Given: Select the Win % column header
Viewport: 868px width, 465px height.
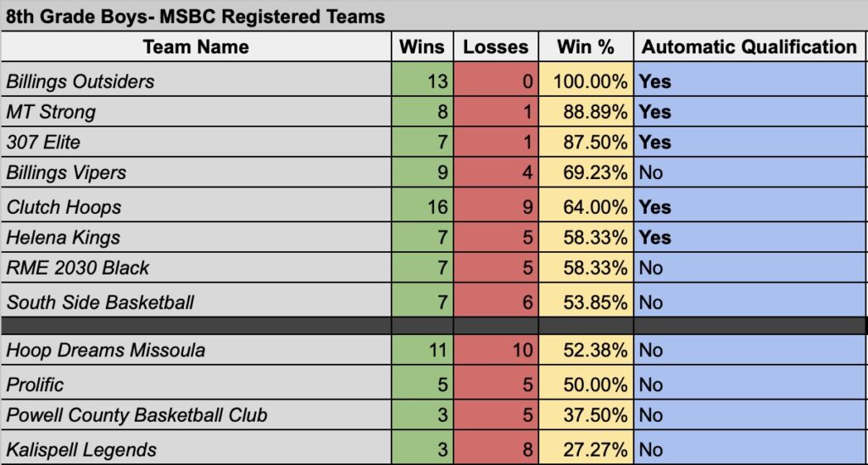Looking at the screenshot, I should [586, 47].
